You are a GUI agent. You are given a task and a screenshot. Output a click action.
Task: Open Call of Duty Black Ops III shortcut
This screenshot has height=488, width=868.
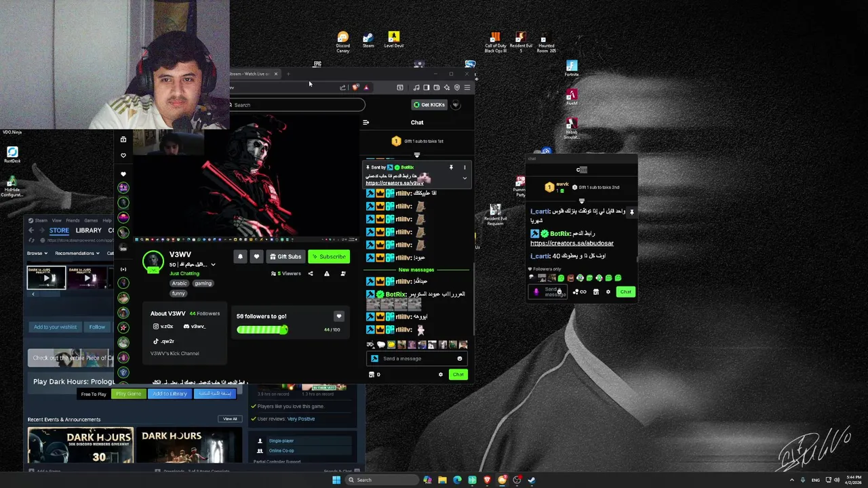pos(495,43)
